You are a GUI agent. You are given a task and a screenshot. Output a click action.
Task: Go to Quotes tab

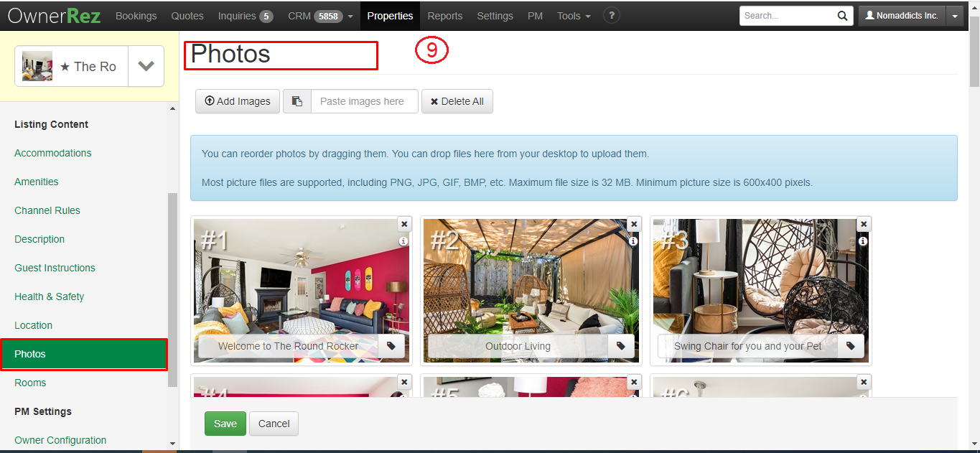point(187,16)
